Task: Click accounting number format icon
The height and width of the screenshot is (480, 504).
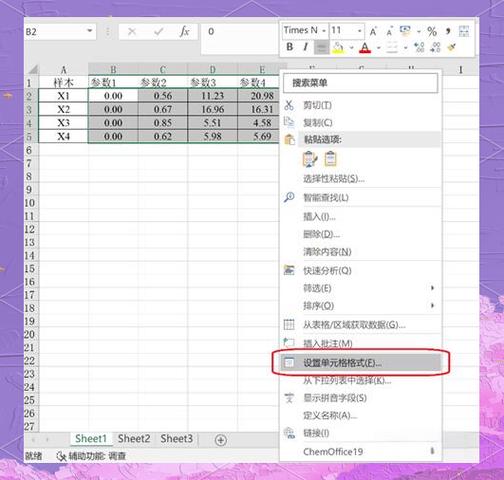Action: pos(405,31)
